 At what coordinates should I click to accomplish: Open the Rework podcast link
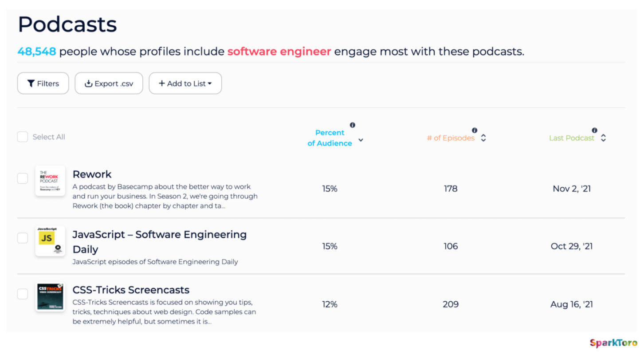click(92, 174)
